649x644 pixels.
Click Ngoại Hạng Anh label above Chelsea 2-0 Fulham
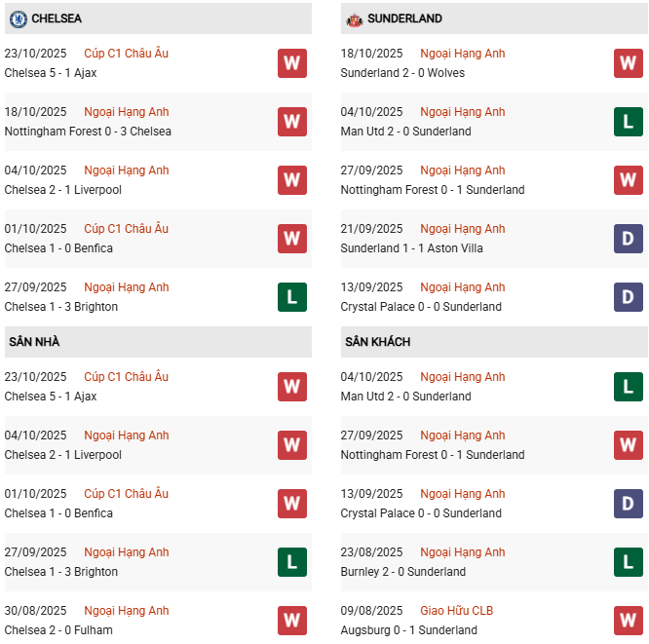click(127, 611)
